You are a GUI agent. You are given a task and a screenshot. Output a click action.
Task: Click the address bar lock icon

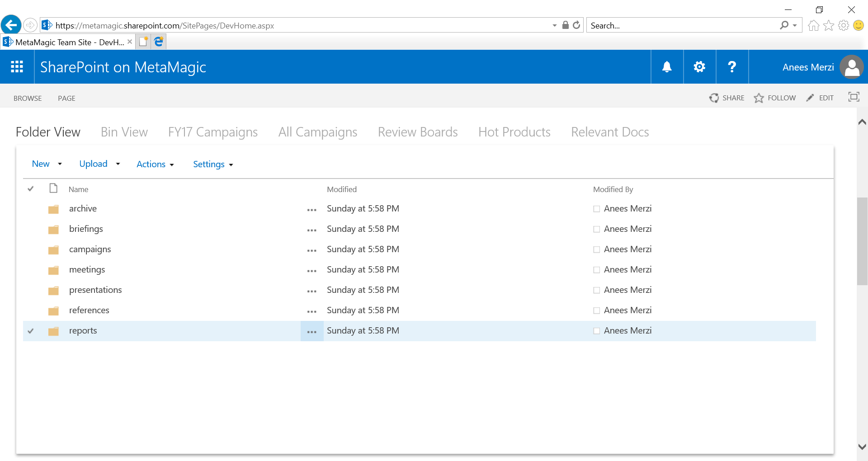click(565, 25)
